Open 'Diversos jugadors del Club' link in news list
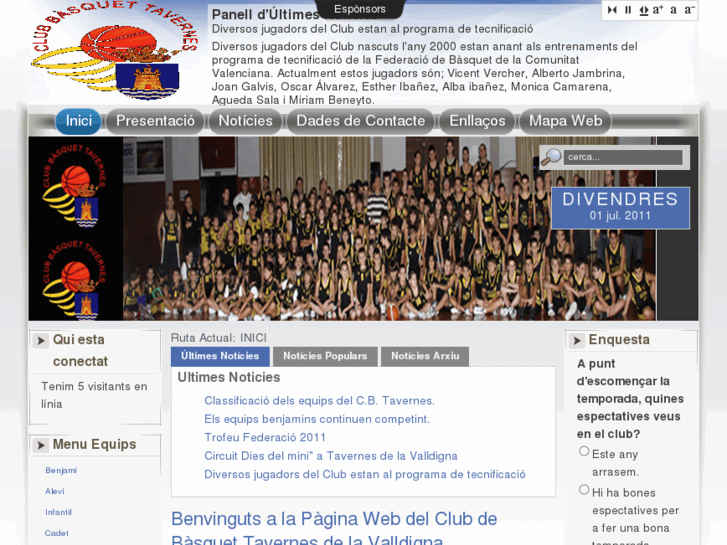 [x=364, y=474]
